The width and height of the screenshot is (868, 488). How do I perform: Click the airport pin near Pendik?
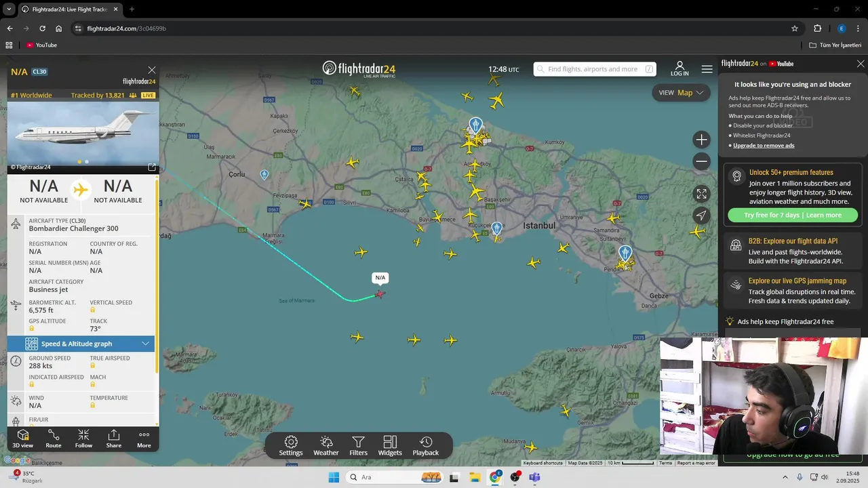(x=625, y=253)
